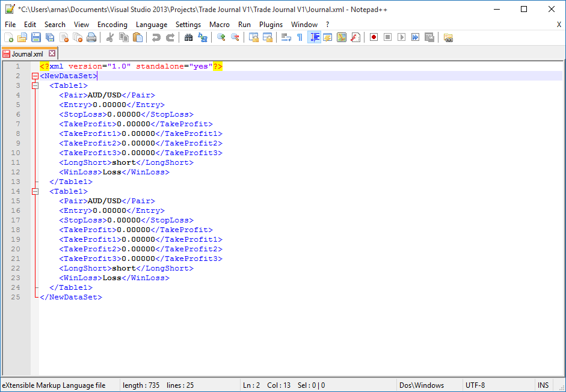Collapse the NewDataSet fold marker
The width and height of the screenshot is (566, 392).
[35, 76]
